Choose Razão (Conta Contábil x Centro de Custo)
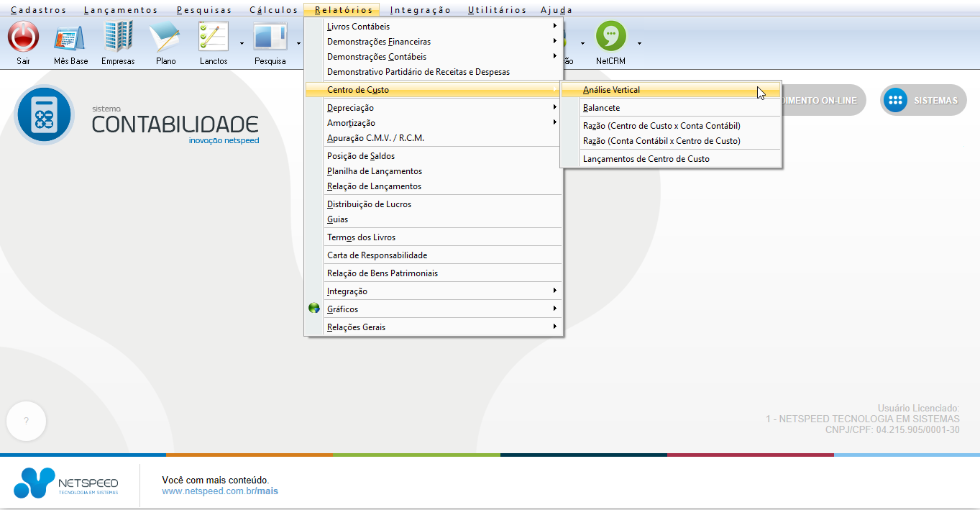 click(x=671, y=141)
